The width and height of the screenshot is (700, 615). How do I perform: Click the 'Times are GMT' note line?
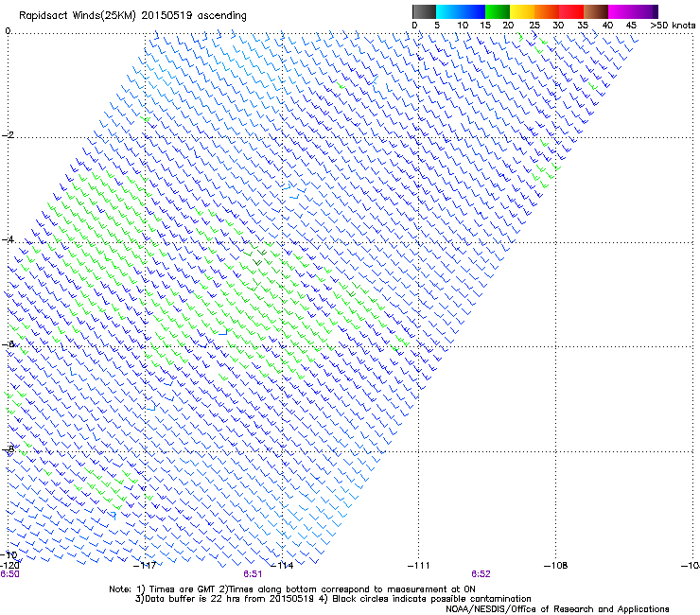(292, 589)
